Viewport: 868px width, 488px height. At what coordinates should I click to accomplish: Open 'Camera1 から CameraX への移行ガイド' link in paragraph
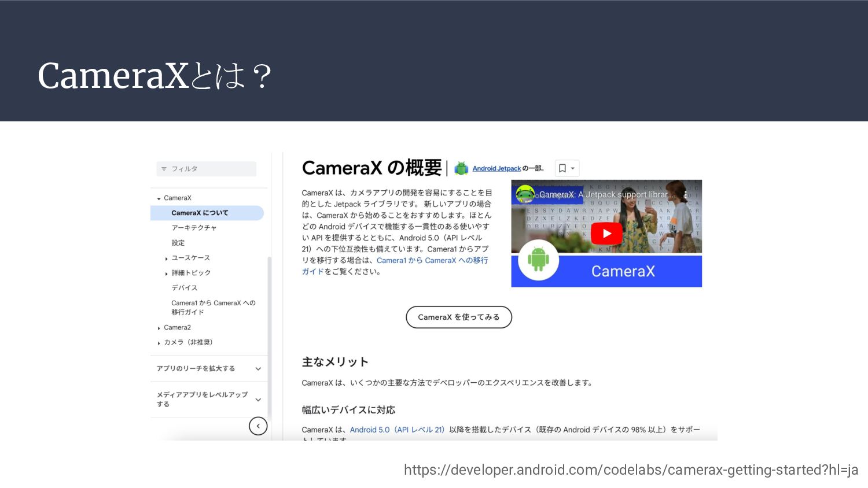[395, 266]
